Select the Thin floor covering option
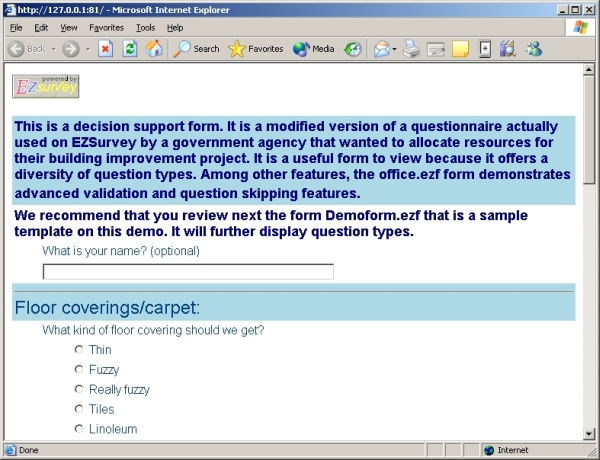 79,349
